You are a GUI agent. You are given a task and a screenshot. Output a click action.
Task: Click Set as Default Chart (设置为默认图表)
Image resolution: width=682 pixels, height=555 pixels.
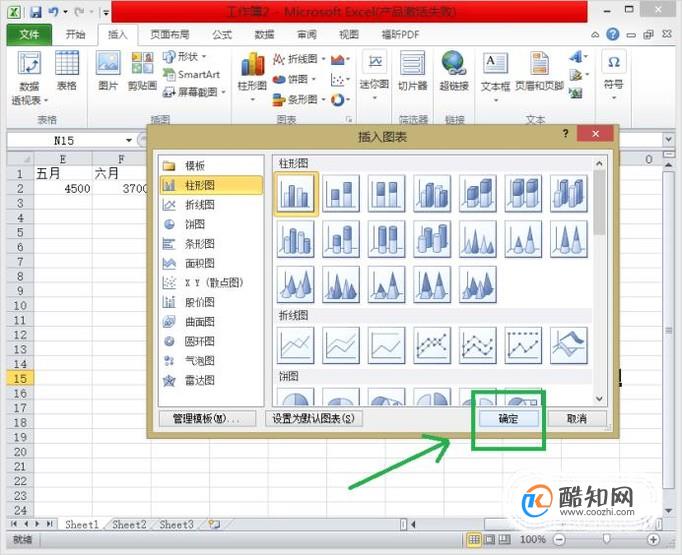[x=314, y=418]
